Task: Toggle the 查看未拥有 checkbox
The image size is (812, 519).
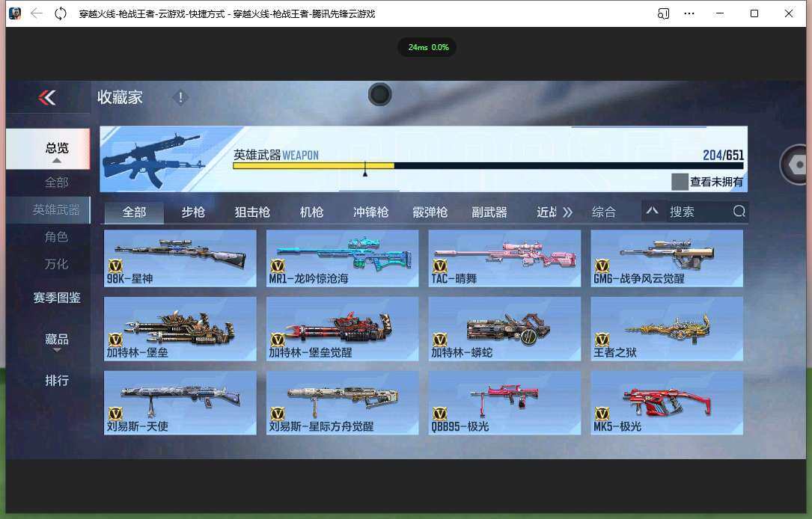Action: coord(680,182)
